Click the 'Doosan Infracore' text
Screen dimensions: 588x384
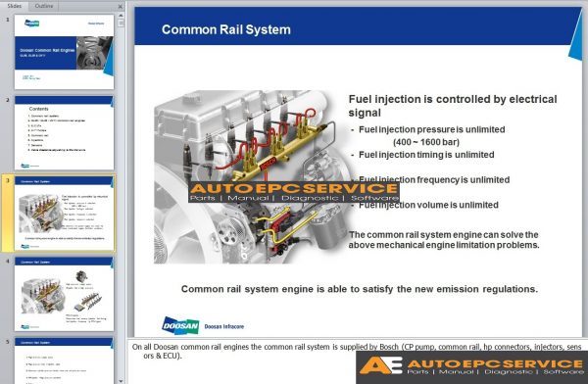pos(224,326)
